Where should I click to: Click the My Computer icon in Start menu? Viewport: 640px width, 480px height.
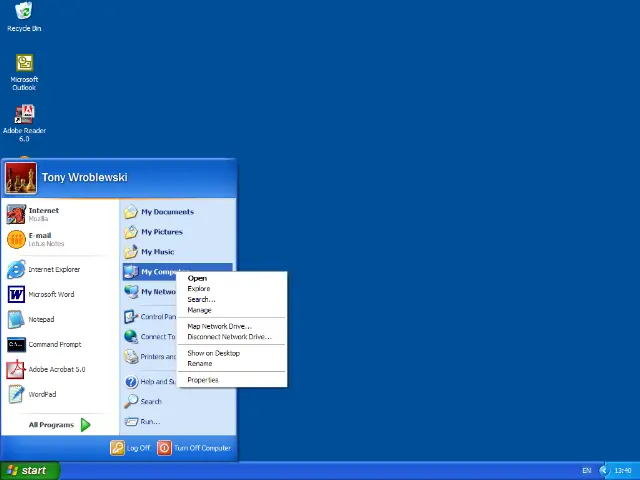click(131, 272)
